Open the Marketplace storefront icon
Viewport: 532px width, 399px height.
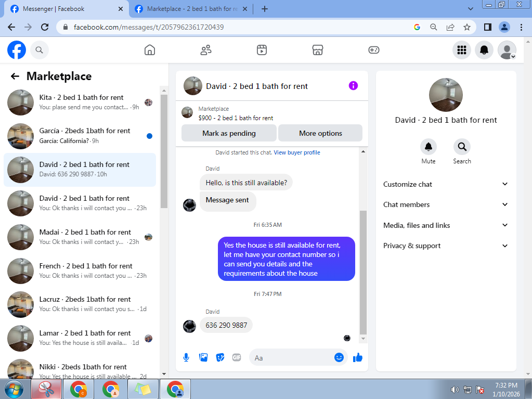point(318,50)
